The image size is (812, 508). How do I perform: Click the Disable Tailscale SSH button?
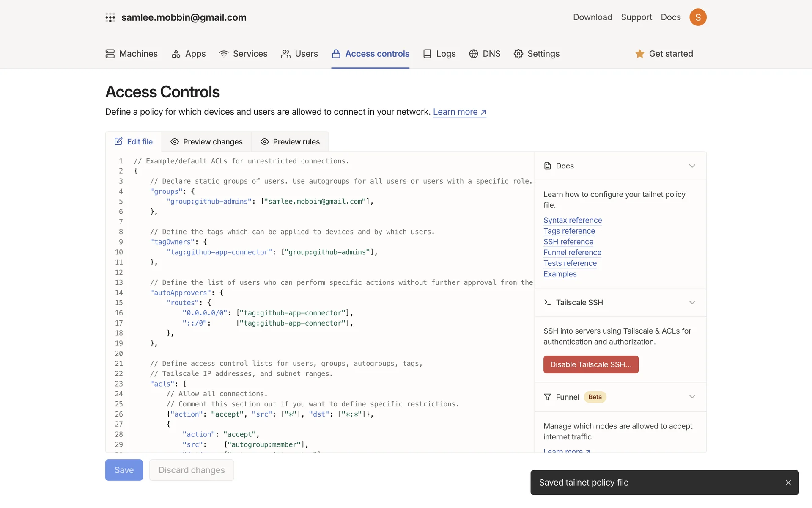pyautogui.click(x=591, y=364)
